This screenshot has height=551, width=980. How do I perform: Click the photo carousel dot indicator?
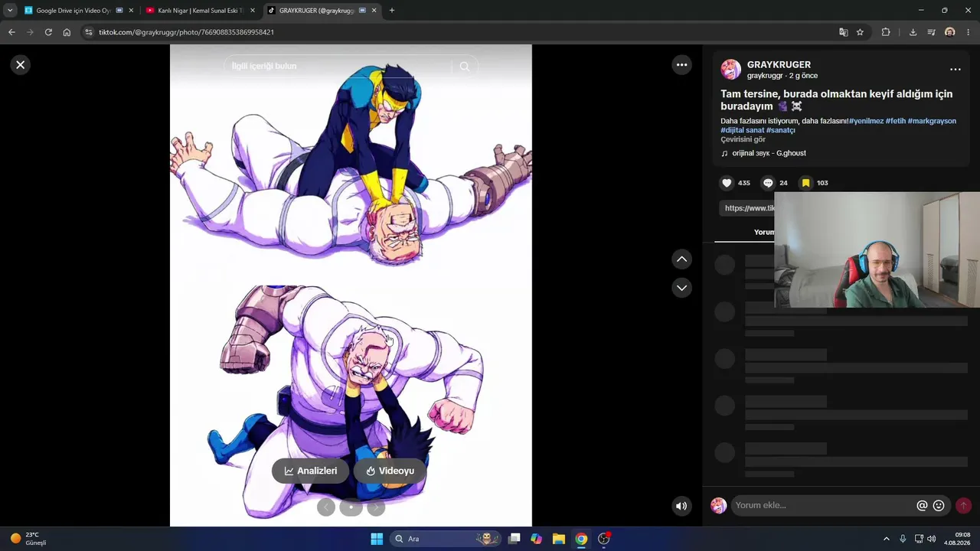[x=351, y=507]
